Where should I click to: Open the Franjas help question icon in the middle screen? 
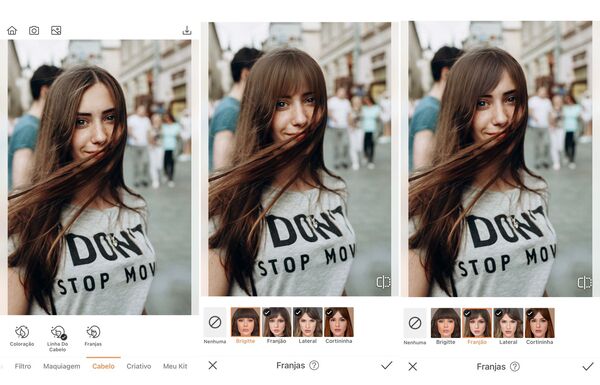(x=314, y=365)
